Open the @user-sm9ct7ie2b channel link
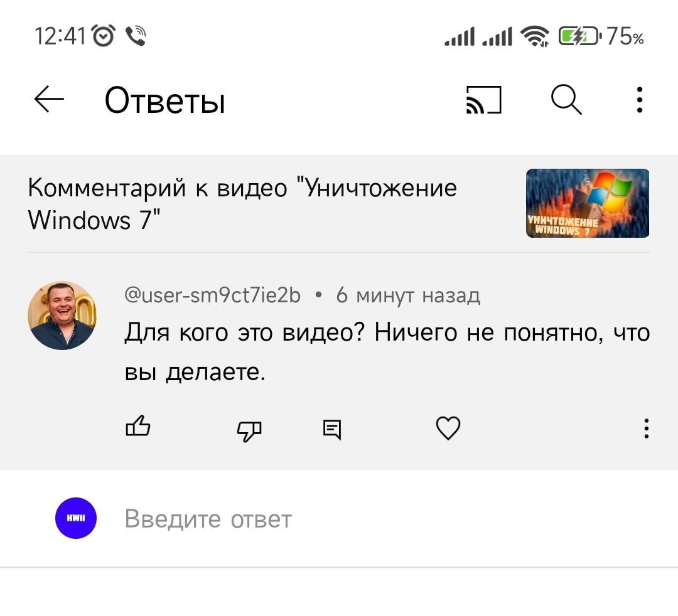678x616 pixels. click(212, 295)
